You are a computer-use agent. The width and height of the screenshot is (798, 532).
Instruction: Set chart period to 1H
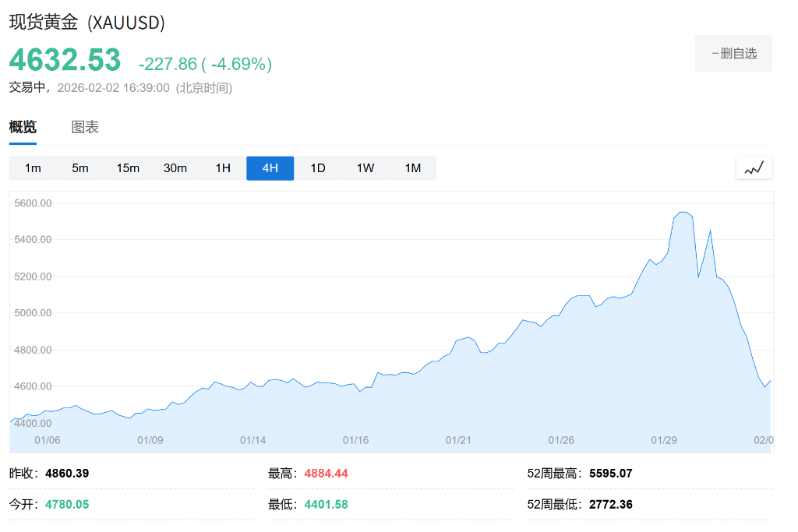click(223, 168)
